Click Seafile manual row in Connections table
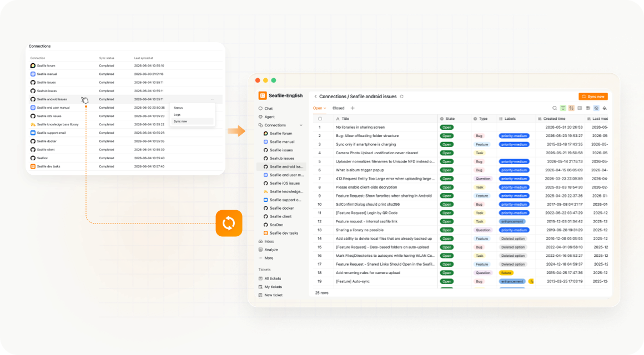This screenshot has height=355, width=644. point(125,74)
